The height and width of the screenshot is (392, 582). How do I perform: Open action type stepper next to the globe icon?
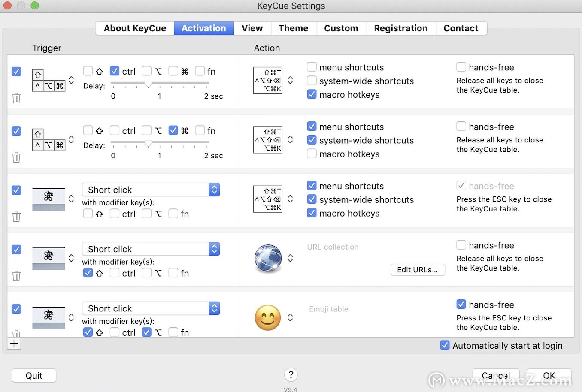pyautogui.click(x=291, y=258)
